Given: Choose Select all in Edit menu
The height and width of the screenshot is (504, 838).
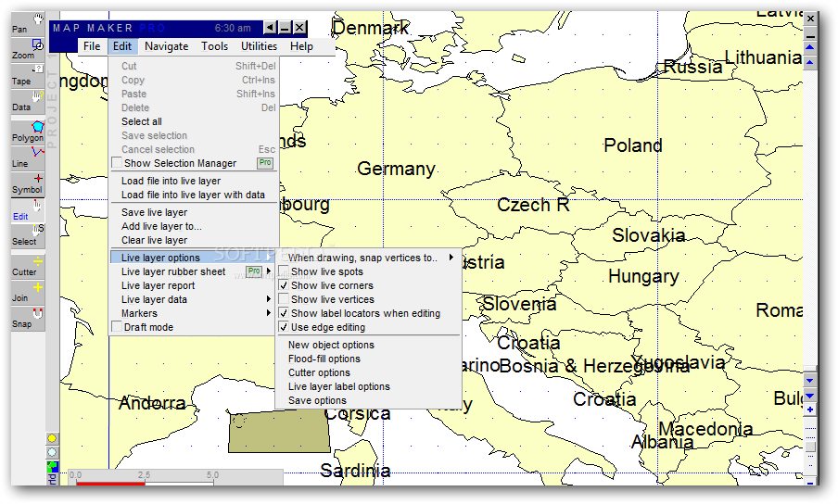Looking at the screenshot, I should pyautogui.click(x=193, y=121).
